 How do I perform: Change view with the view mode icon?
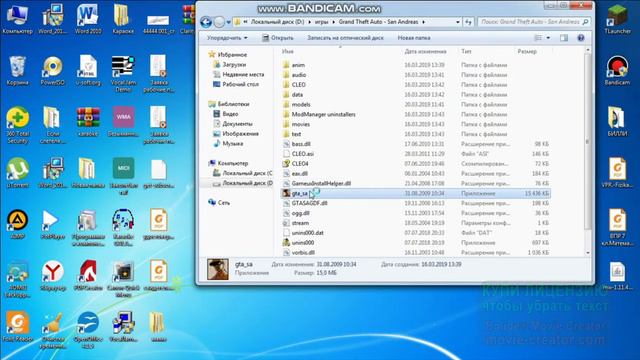tap(538, 38)
